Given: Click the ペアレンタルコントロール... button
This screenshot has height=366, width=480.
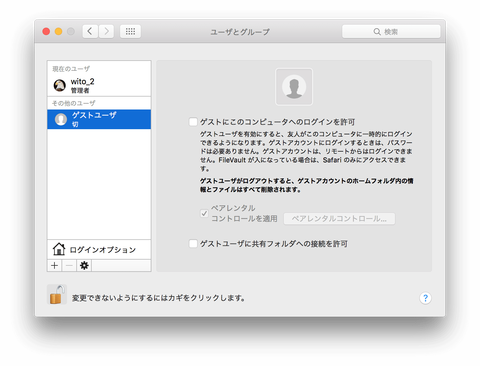Looking at the screenshot, I should [339, 219].
